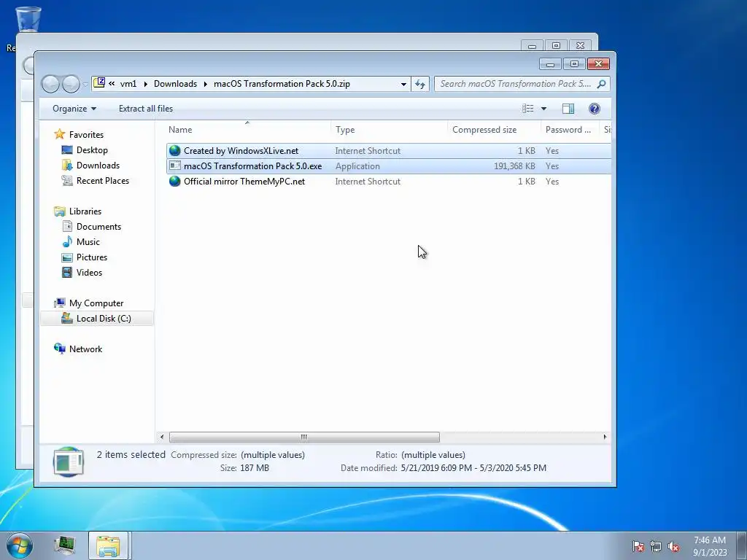The image size is (747, 560).
Task: Click Extract all files
Action: 146,109
